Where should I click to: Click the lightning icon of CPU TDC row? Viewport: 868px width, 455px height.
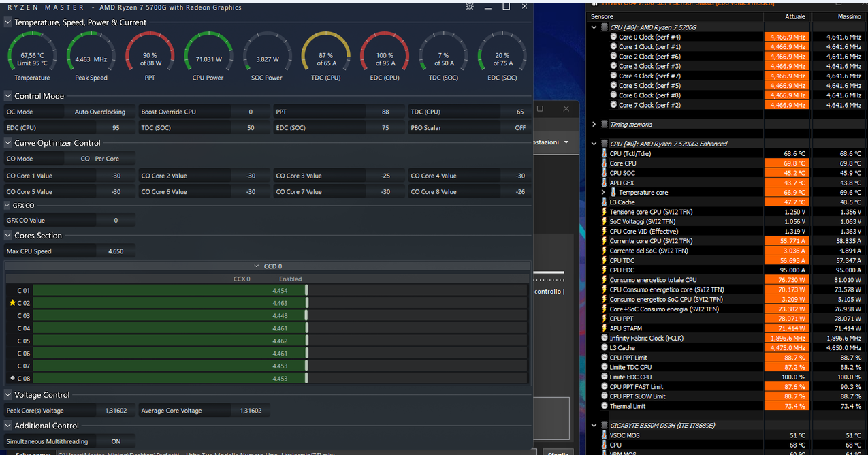point(604,260)
